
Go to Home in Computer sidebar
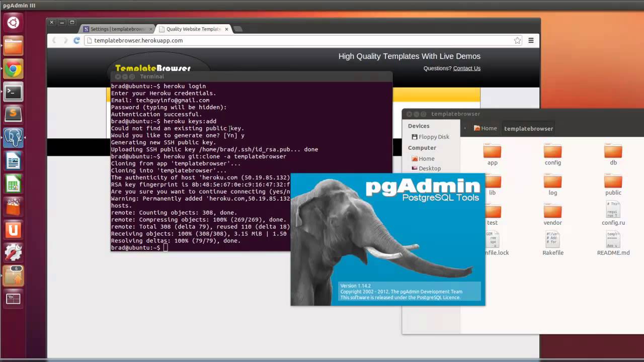coord(423,158)
